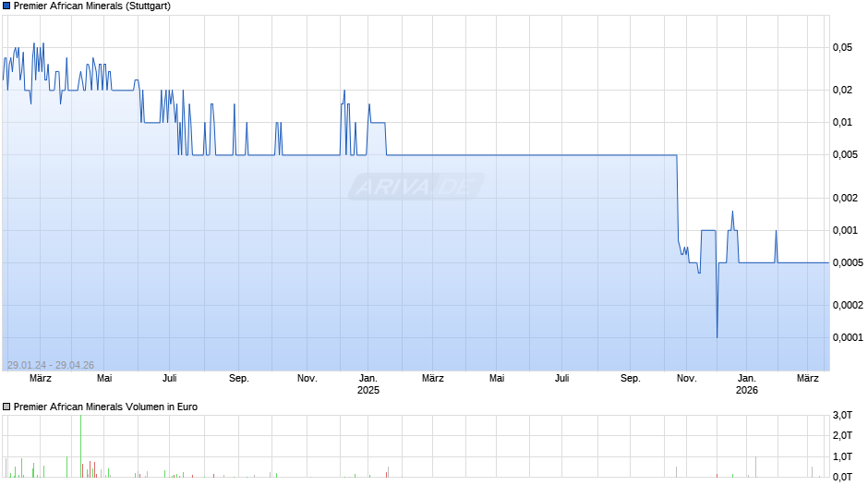Click the 'Premier African Minerals Volumen in Euro' label
This screenshot has width=868, height=486.
105,407
